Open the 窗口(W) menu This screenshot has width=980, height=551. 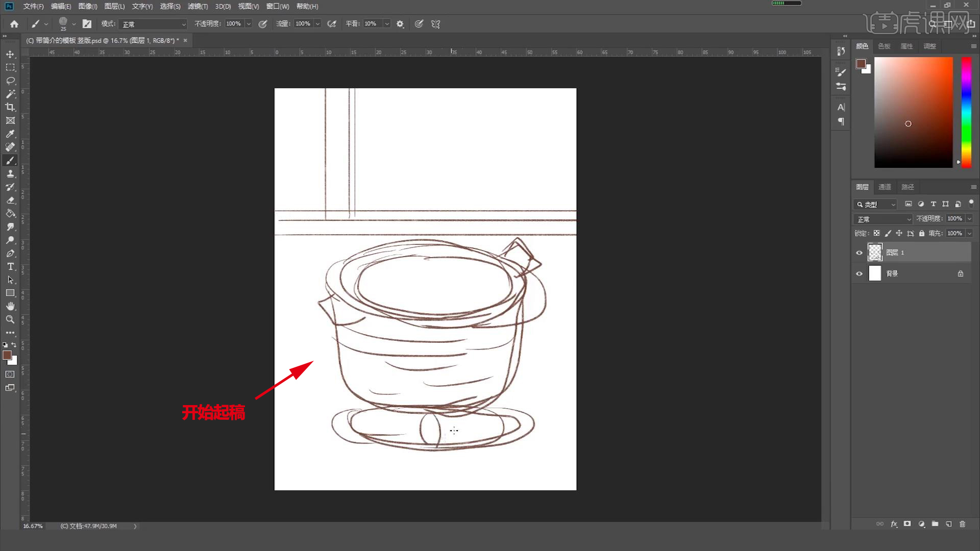point(278,6)
